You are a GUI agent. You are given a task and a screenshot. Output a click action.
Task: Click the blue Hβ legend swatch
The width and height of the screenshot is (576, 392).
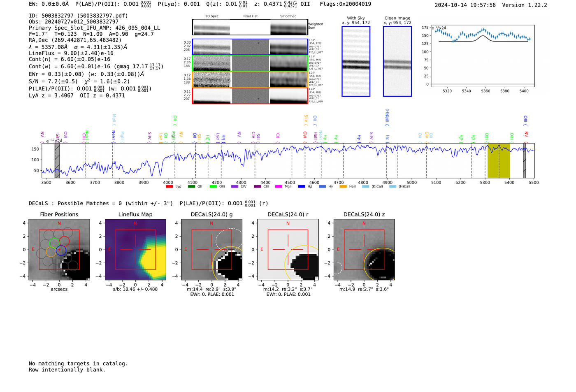302,187
